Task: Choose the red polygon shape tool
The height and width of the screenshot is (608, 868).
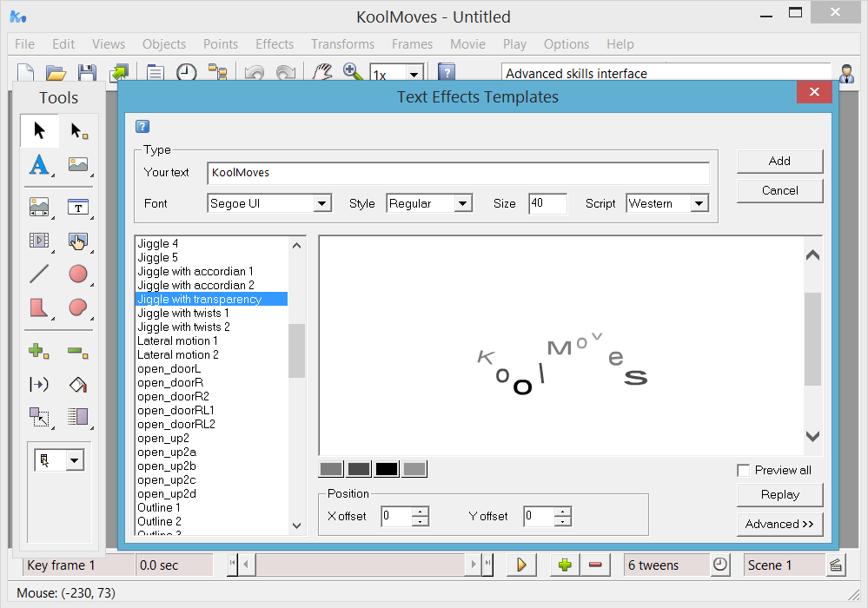Action: [39, 307]
